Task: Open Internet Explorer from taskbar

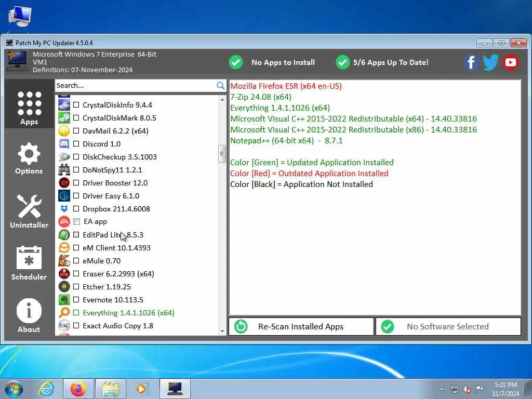Action: click(x=46, y=389)
